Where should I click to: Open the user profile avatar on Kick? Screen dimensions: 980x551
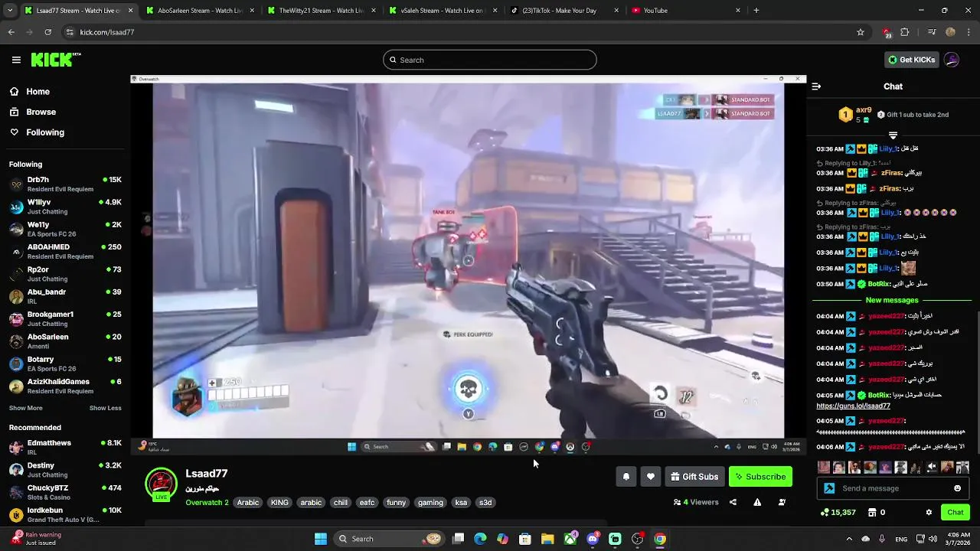(x=952, y=60)
